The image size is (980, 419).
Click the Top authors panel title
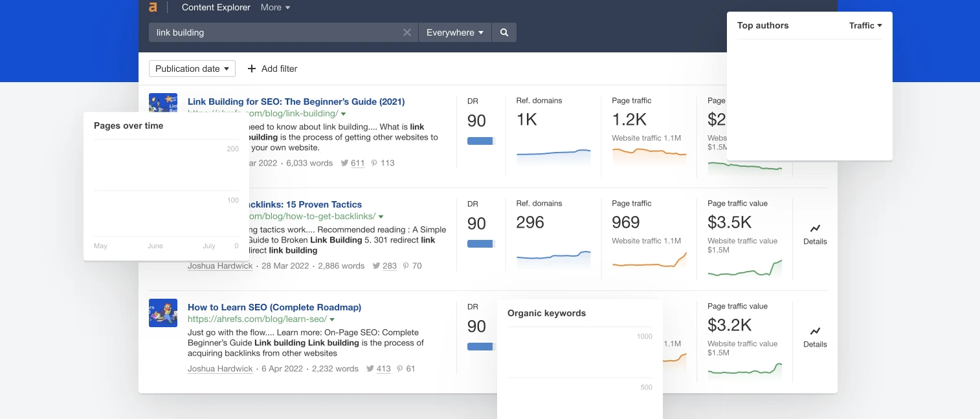tap(763, 25)
